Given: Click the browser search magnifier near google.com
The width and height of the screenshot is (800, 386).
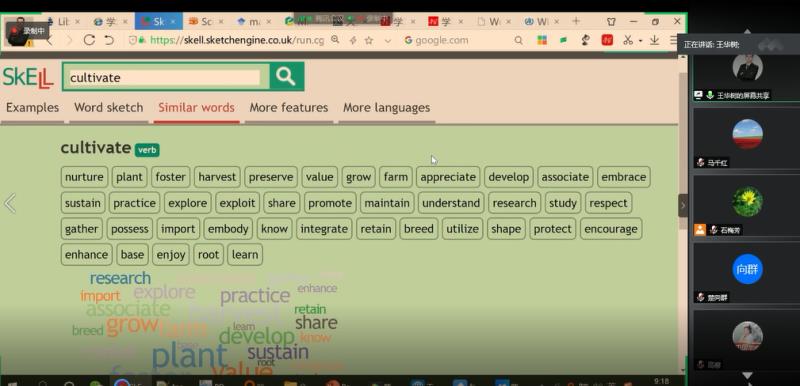Looking at the screenshot, I should click(x=518, y=40).
